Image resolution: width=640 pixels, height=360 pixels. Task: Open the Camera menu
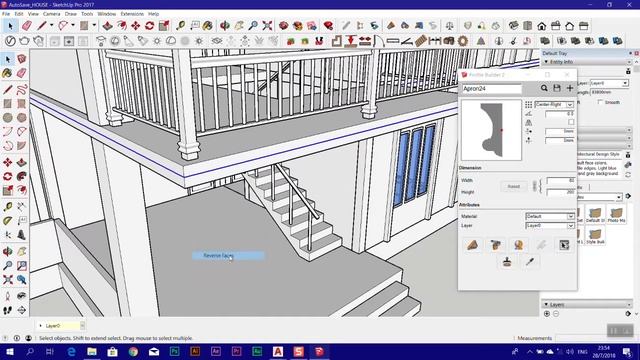coord(51,14)
